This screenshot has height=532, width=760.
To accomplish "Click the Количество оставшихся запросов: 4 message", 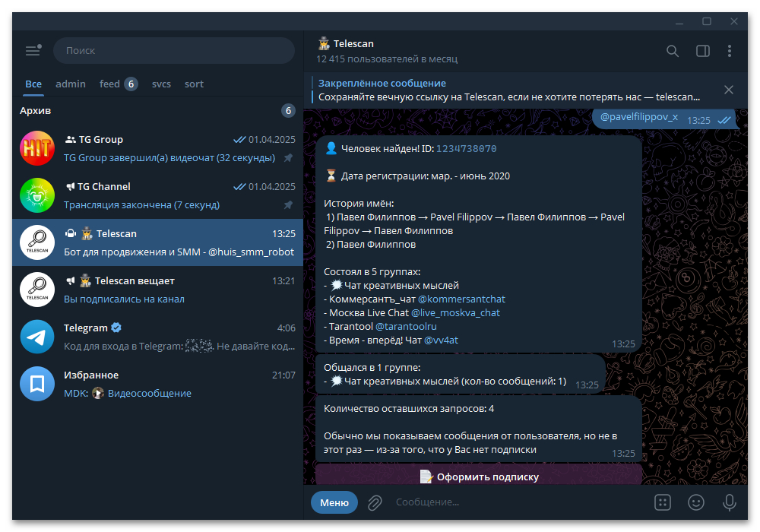I will (409, 408).
